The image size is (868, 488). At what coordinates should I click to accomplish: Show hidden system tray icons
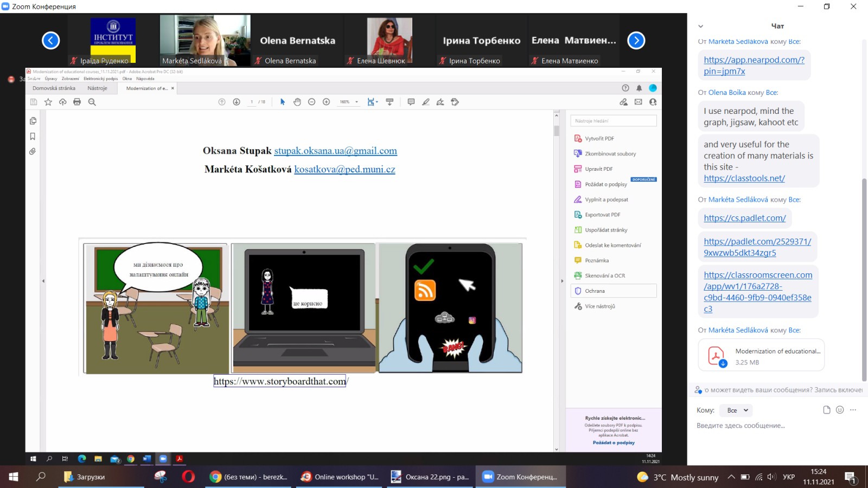731,477
